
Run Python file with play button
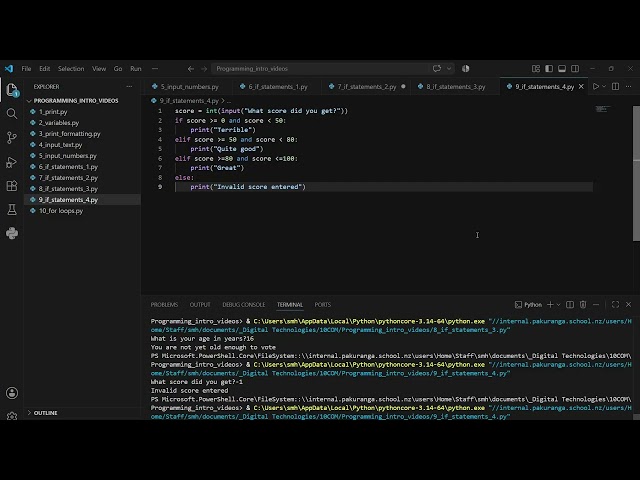(x=596, y=87)
